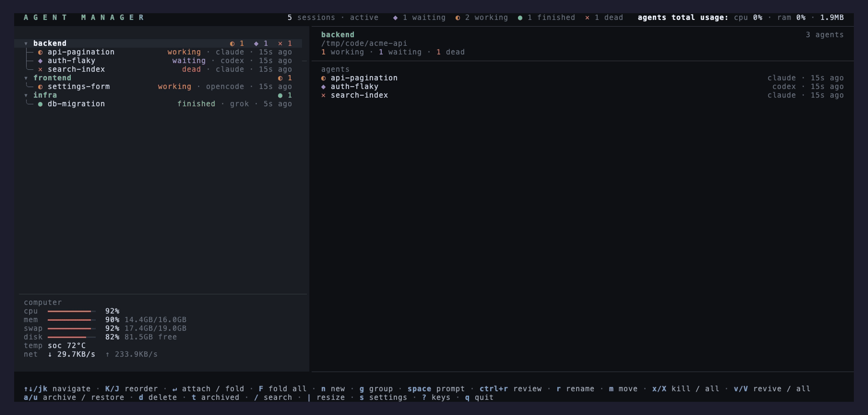
Task: Click working icon for api-pagination in agents list
Action: pos(323,78)
